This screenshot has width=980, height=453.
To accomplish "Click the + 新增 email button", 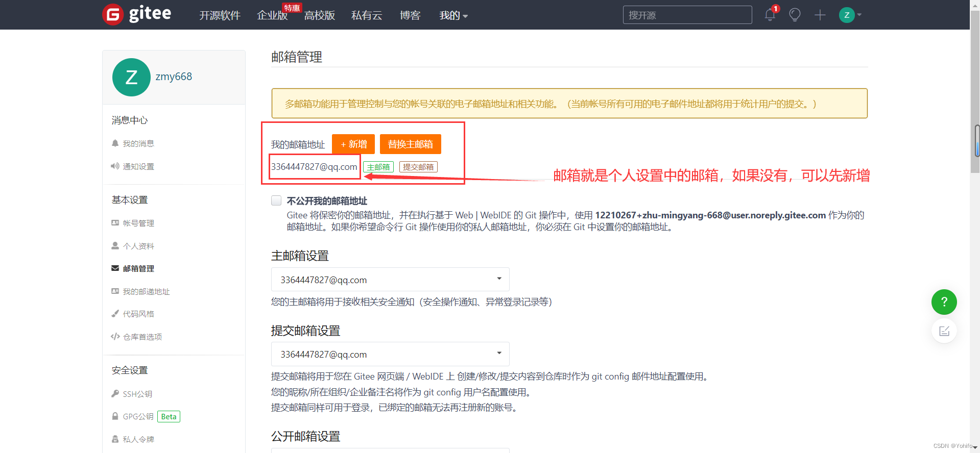I will (x=353, y=144).
